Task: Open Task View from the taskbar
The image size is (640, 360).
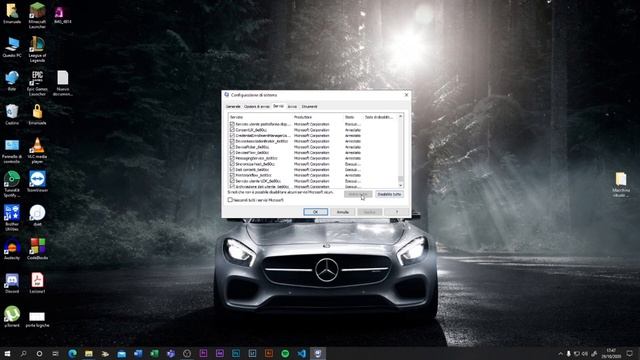Action: pos(56,353)
